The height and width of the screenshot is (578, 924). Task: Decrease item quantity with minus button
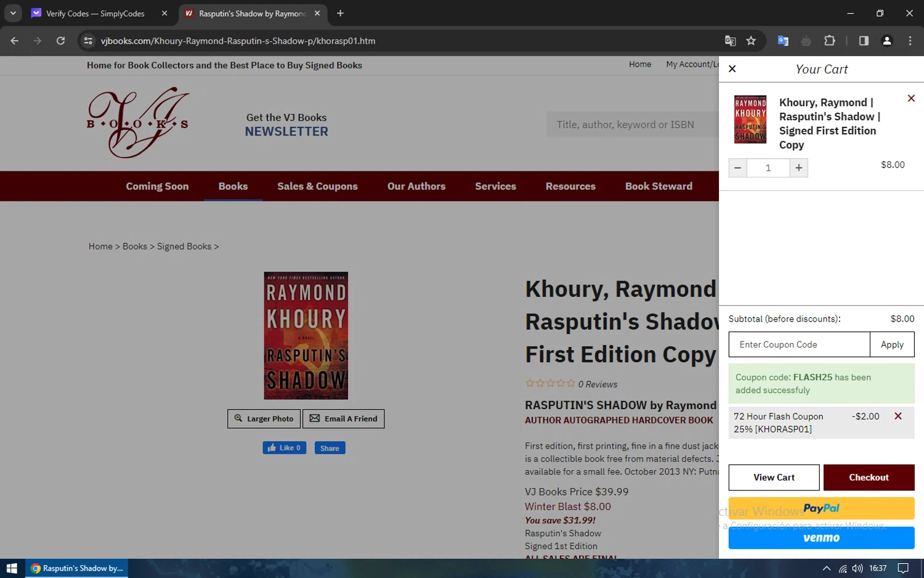point(737,168)
